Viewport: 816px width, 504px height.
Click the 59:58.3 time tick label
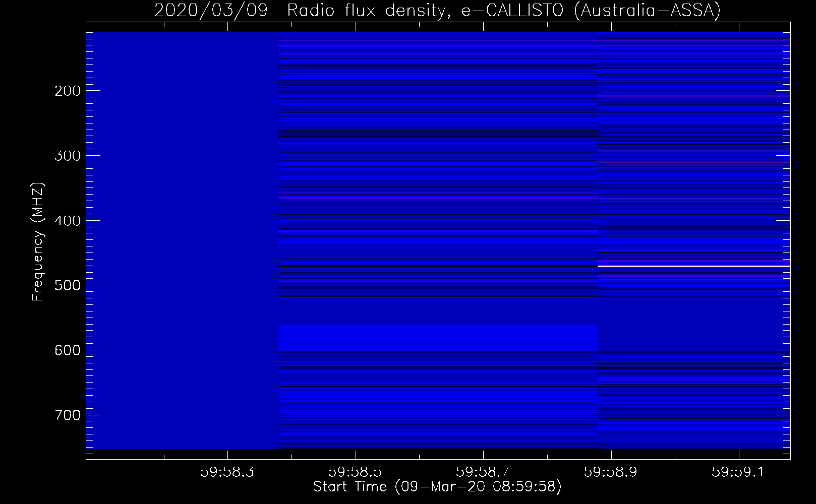click(227, 472)
